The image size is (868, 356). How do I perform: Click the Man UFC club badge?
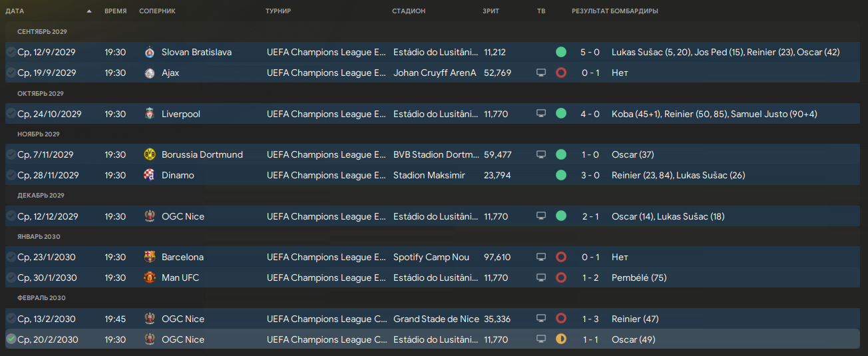pyautogui.click(x=149, y=277)
